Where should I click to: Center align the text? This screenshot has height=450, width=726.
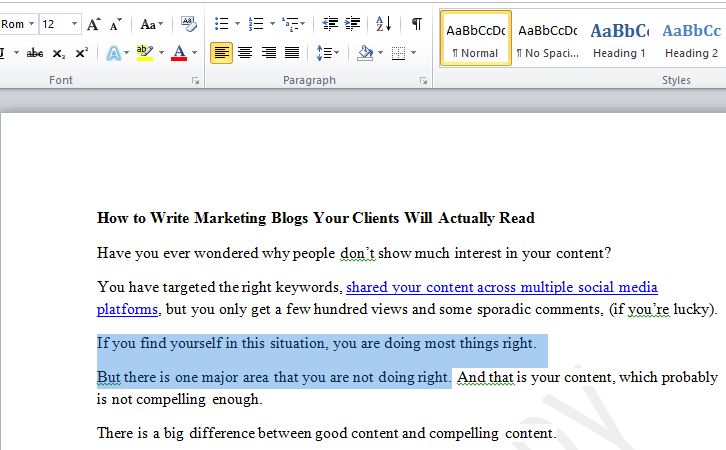point(245,53)
